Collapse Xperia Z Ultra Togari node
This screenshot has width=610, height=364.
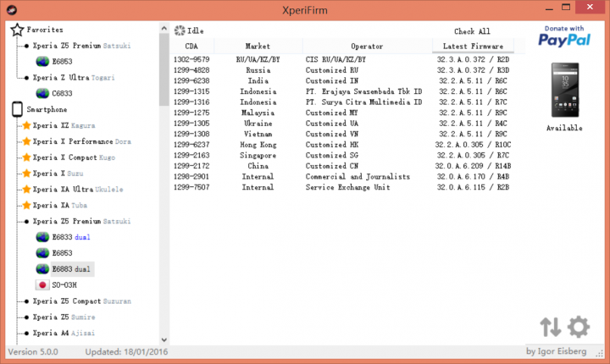click(x=26, y=78)
